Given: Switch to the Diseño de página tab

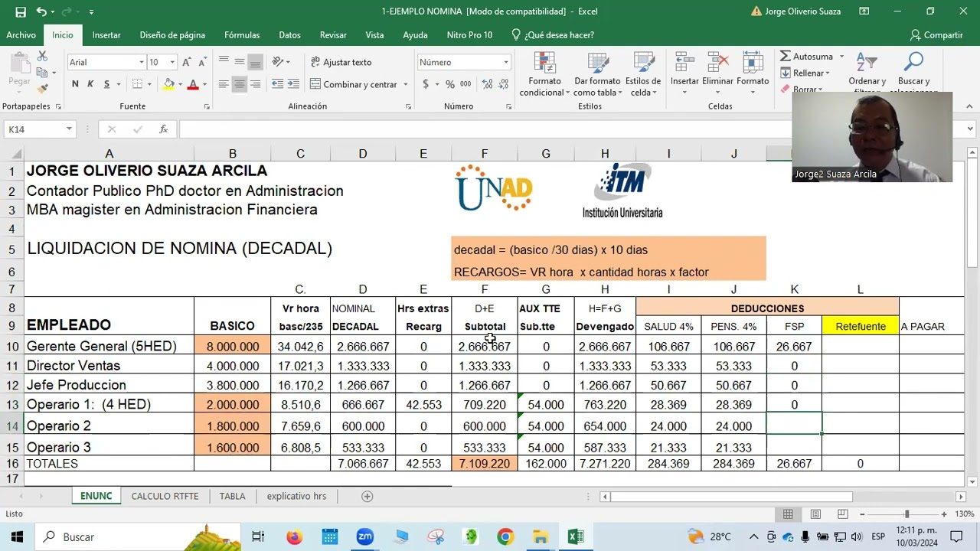Looking at the screenshot, I should [x=172, y=35].
